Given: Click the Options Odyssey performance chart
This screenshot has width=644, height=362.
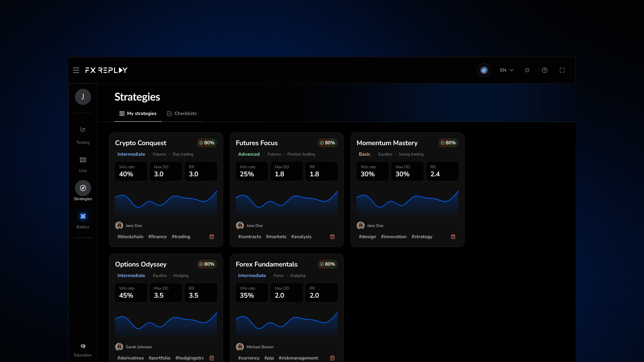Looking at the screenshot, I should 166,324.
